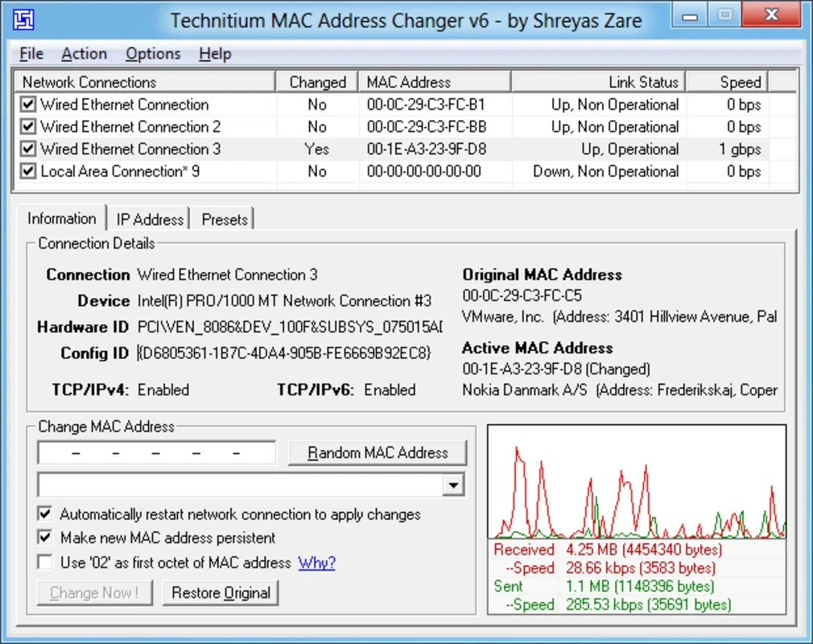Open the Action menu
The image size is (813, 644).
(x=84, y=53)
